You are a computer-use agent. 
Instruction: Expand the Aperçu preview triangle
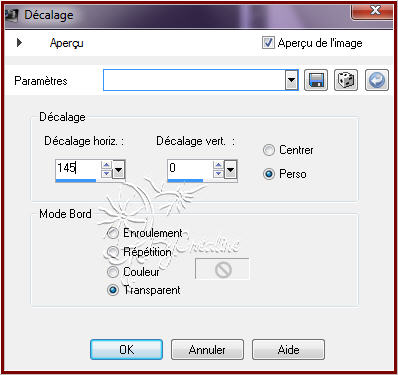coord(19,43)
